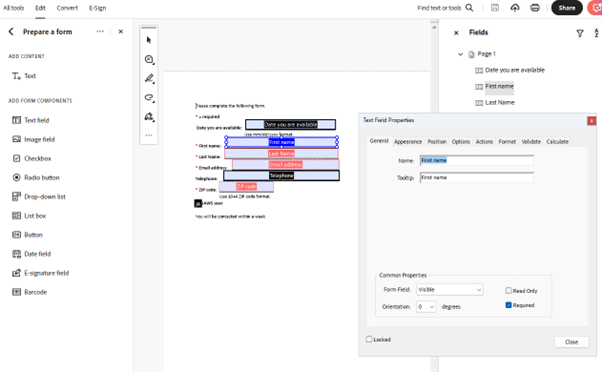The height and width of the screenshot is (372, 602).
Task: Add an Image field component
Action: click(33, 139)
